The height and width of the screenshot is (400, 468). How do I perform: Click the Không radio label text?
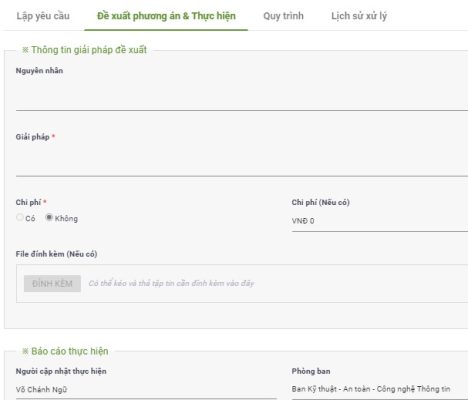coord(66,219)
